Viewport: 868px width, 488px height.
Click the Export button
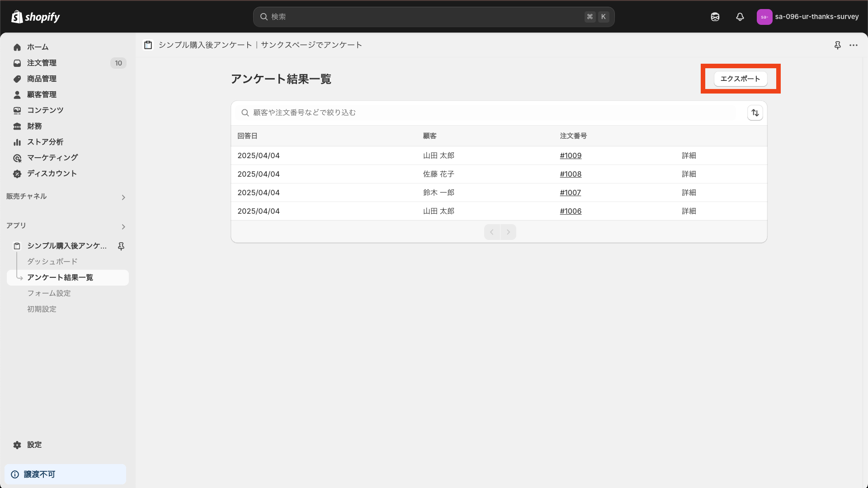point(740,79)
